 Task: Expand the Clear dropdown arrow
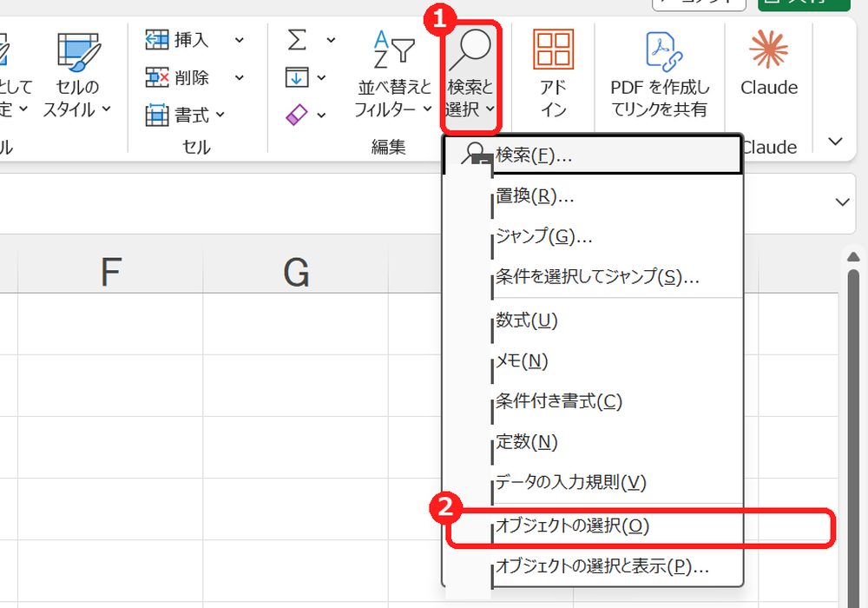pos(322,116)
